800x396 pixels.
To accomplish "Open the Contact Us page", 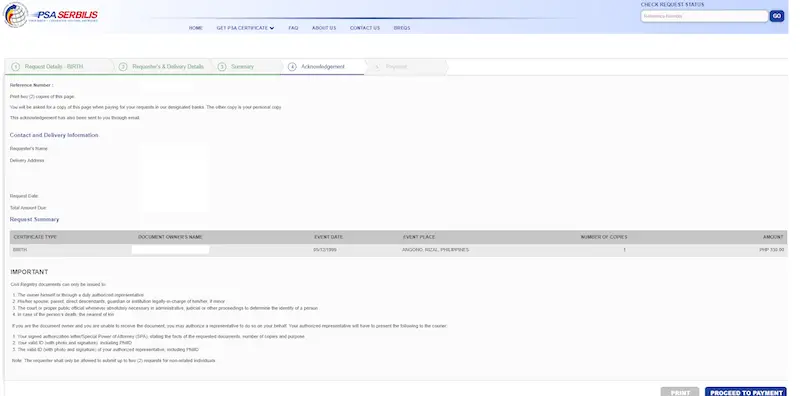I will pos(365,28).
